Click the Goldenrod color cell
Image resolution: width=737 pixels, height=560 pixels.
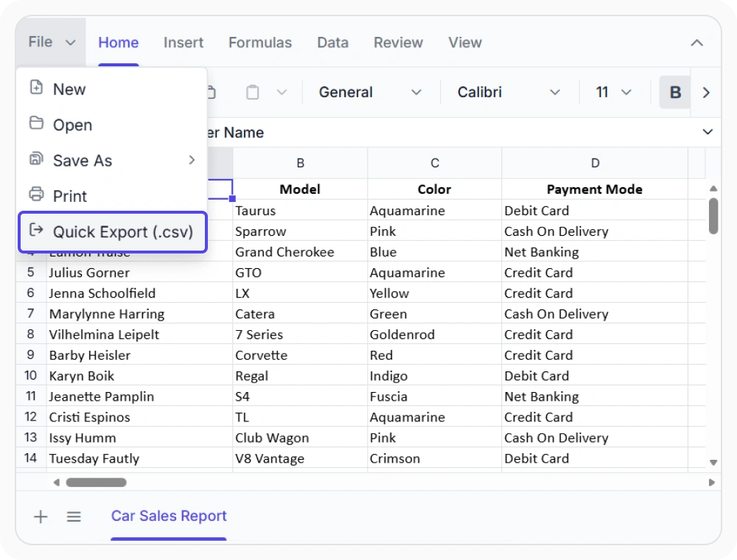435,335
